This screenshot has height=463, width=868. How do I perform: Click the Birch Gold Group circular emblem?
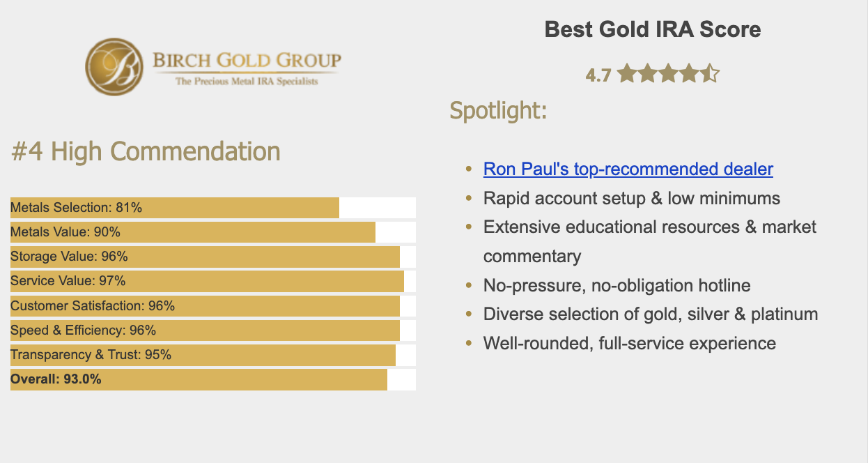(x=114, y=67)
